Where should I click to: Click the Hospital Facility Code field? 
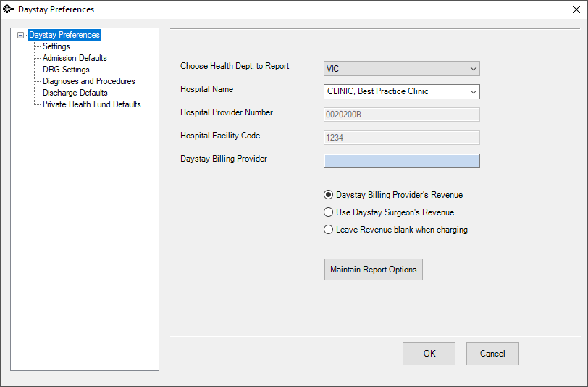click(x=402, y=138)
